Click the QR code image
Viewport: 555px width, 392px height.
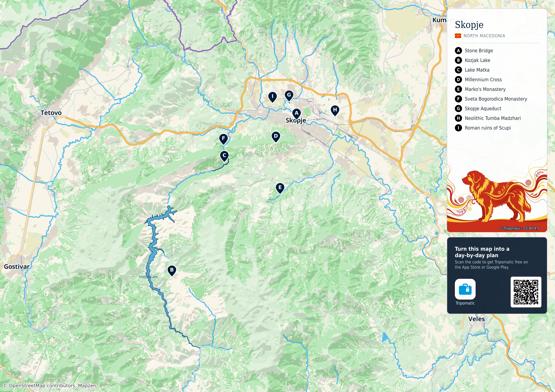coord(526,292)
